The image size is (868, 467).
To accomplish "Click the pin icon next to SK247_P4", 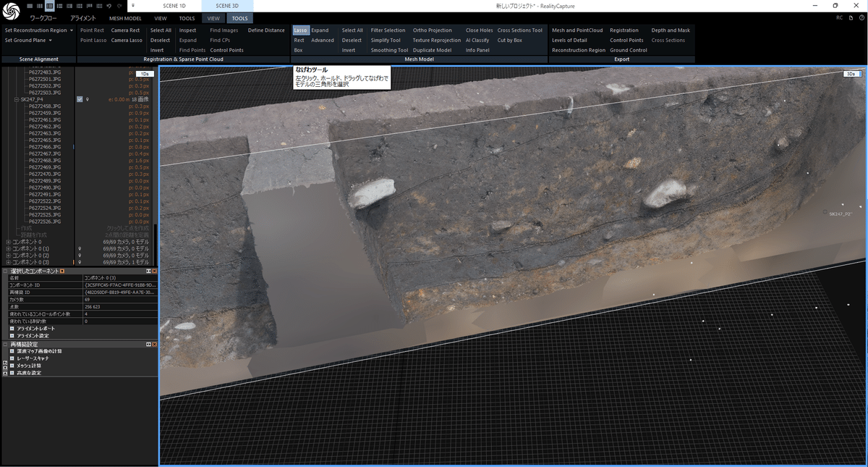I will click(x=87, y=99).
